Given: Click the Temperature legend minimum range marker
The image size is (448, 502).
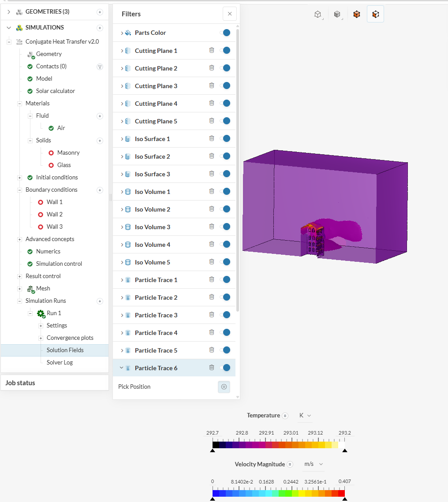Looking at the screenshot, I should [x=213, y=450].
